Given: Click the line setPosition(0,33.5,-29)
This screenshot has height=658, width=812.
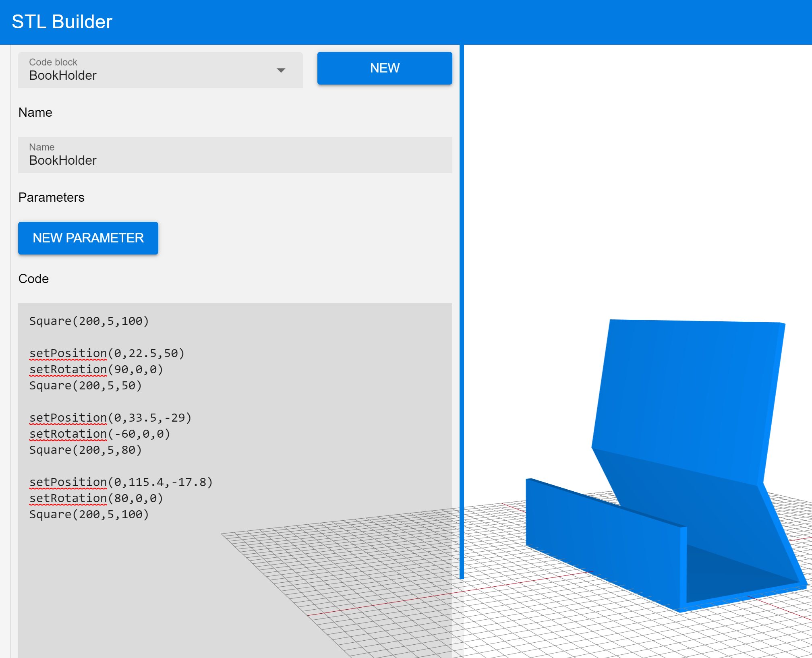Looking at the screenshot, I should pos(110,418).
